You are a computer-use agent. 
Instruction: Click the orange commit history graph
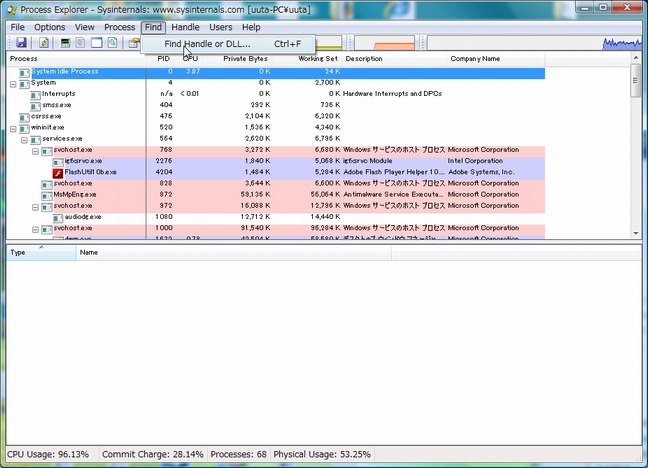coord(384,43)
